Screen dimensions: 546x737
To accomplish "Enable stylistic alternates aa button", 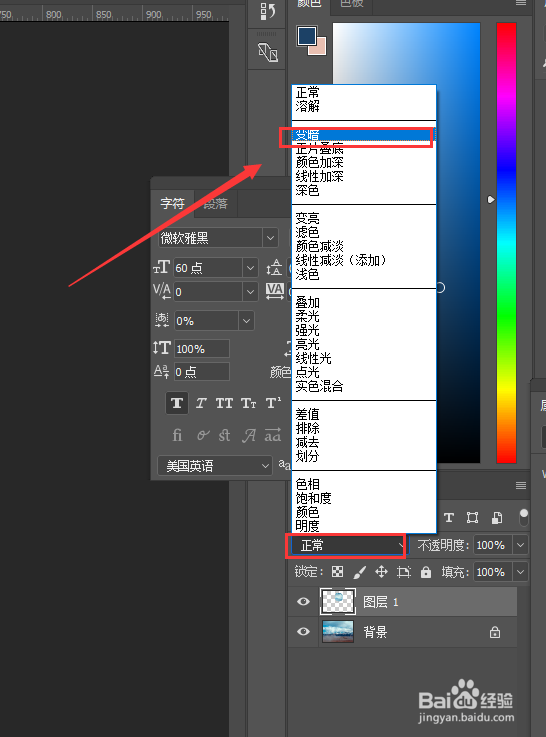I will coord(273,435).
